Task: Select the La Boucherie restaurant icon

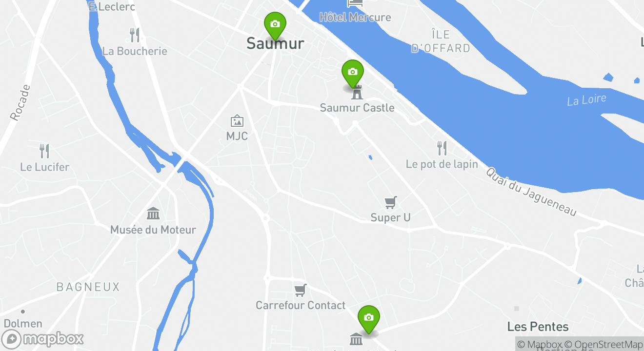Action: [135, 35]
